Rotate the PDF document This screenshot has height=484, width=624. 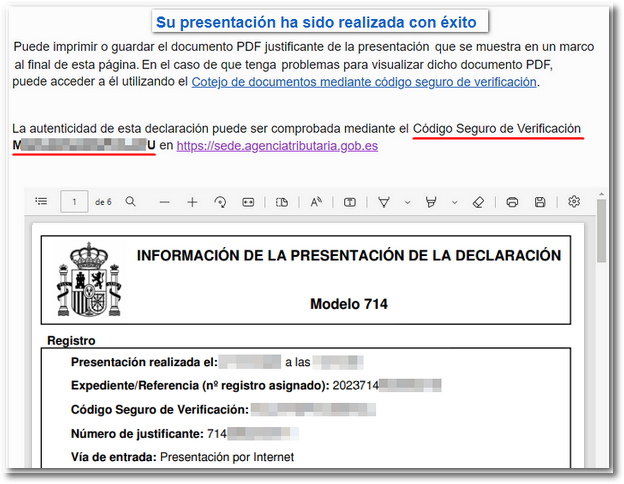220,202
